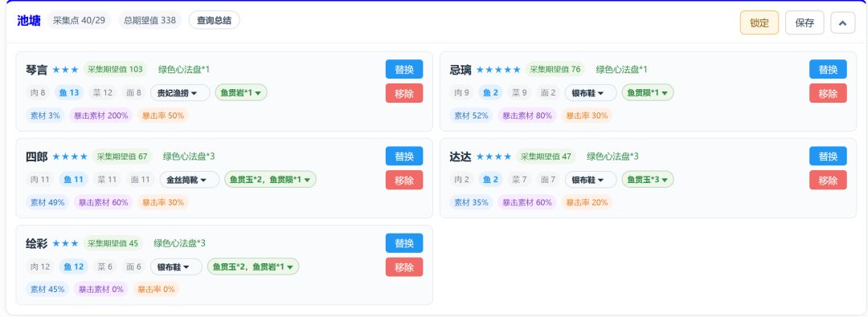Remove 达达 using 移除

click(x=828, y=181)
